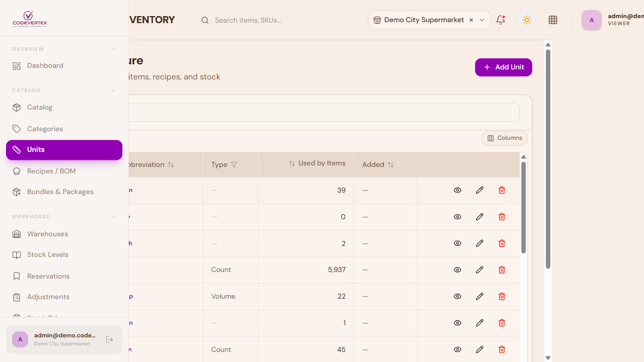Toggle the light/dark theme sun button

[527, 20]
